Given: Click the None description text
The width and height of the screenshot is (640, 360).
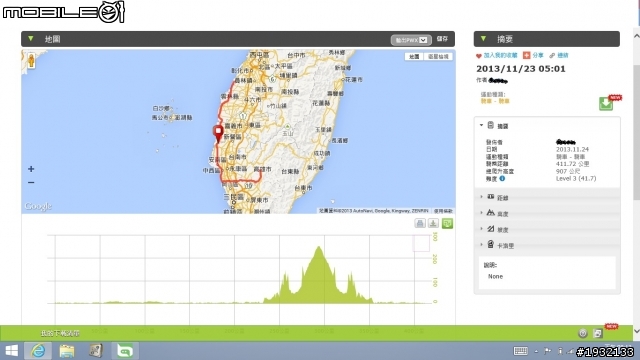Looking at the screenshot, I should 496,276.
